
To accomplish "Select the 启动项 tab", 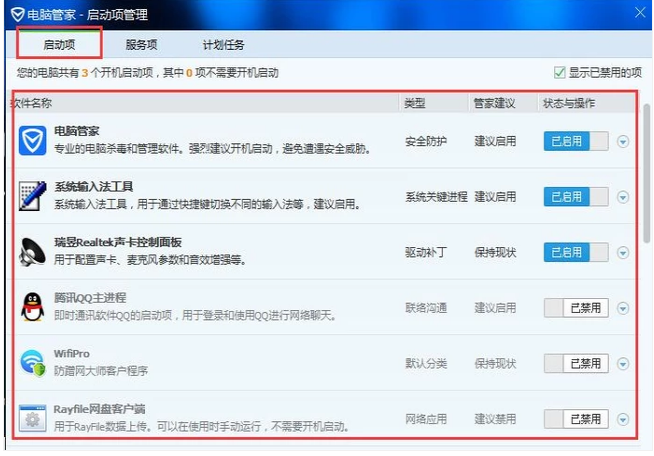I will click(x=59, y=45).
